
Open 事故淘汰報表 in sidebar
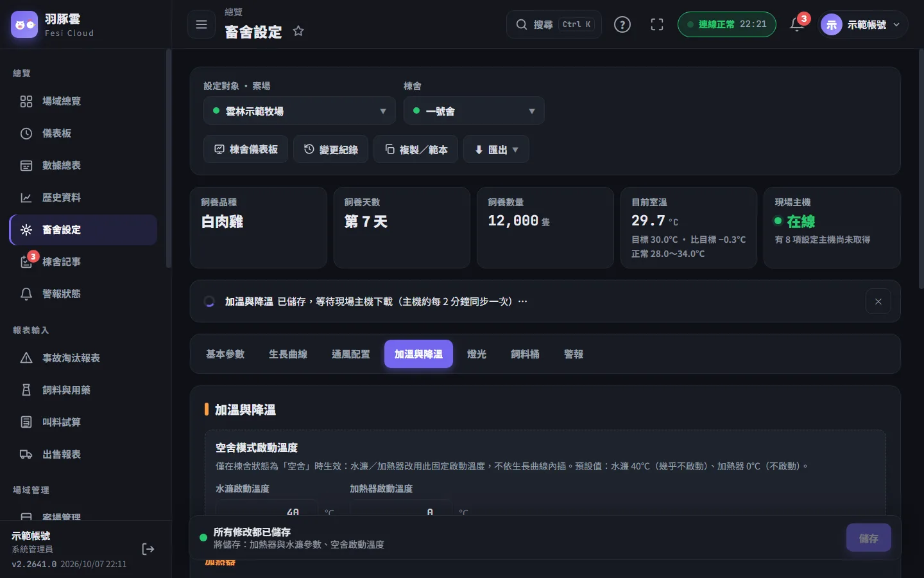click(x=83, y=358)
